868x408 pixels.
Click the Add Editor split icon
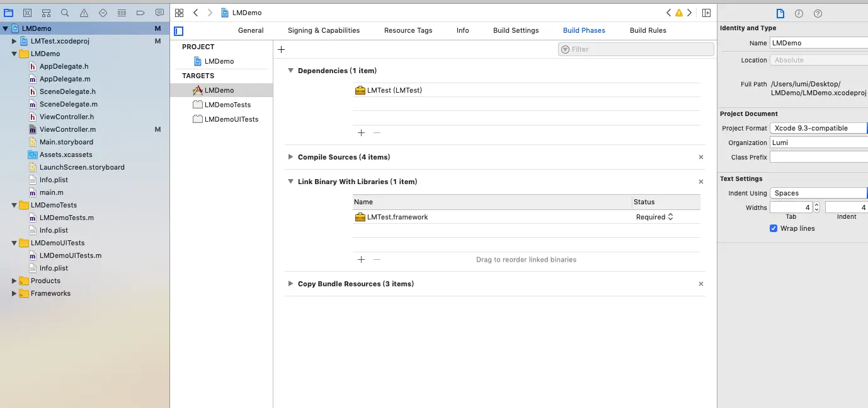tap(707, 13)
